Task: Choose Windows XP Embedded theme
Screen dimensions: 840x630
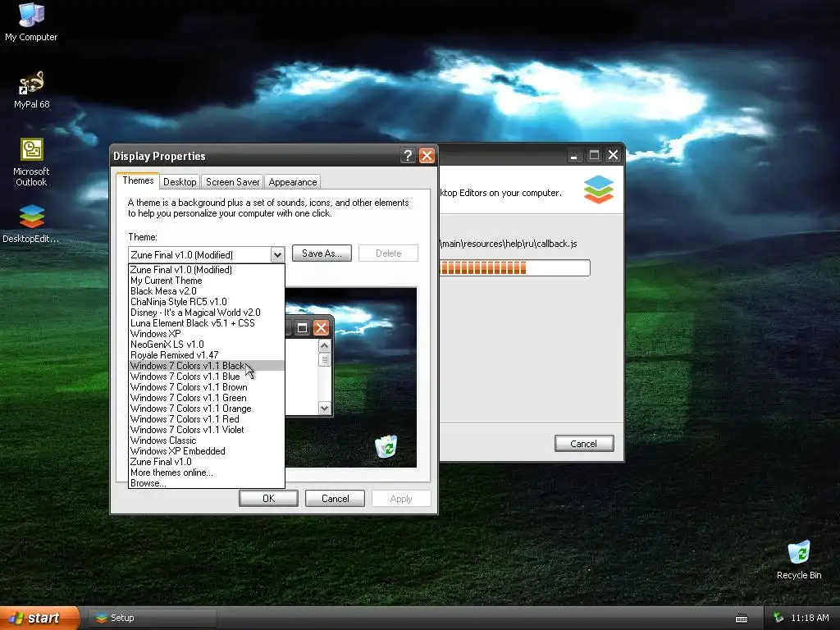Action: click(206, 451)
